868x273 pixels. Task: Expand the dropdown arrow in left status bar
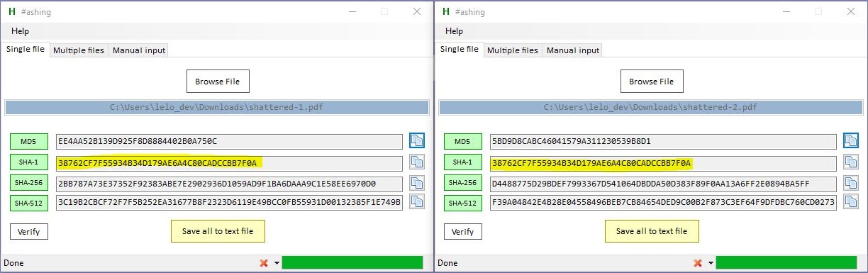coord(276,263)
